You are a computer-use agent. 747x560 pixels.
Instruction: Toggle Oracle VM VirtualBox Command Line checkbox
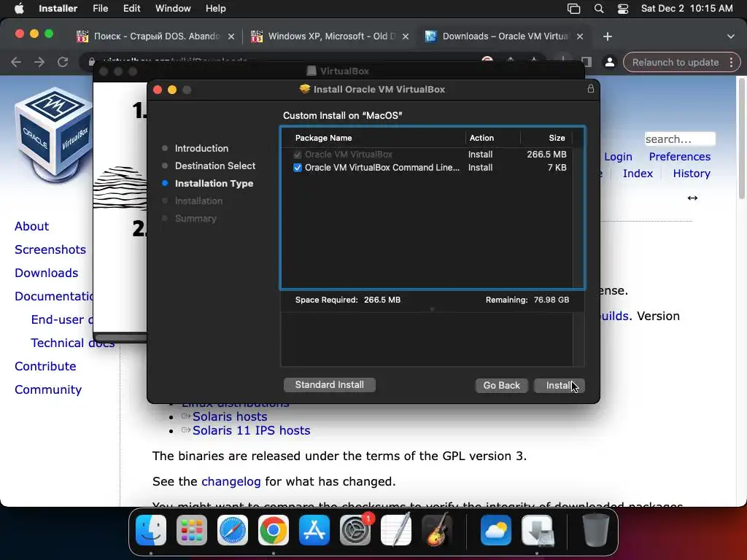pos(298,168)
